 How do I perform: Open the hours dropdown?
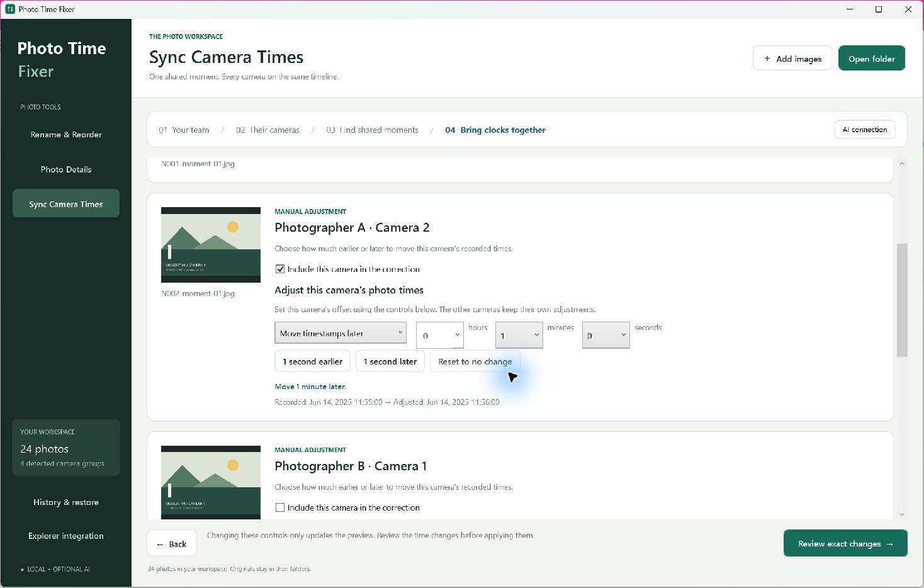[x=440, y=336]
